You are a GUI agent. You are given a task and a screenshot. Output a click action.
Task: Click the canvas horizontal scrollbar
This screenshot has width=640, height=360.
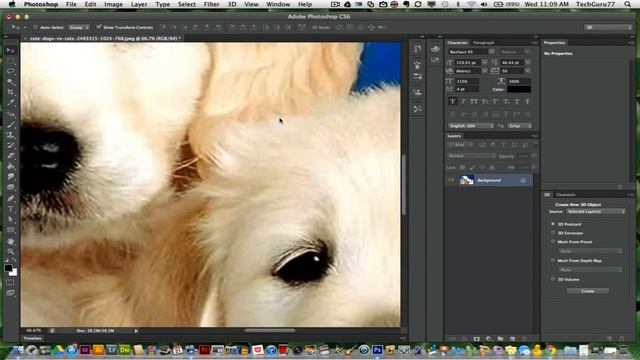[x=269, y=331]
